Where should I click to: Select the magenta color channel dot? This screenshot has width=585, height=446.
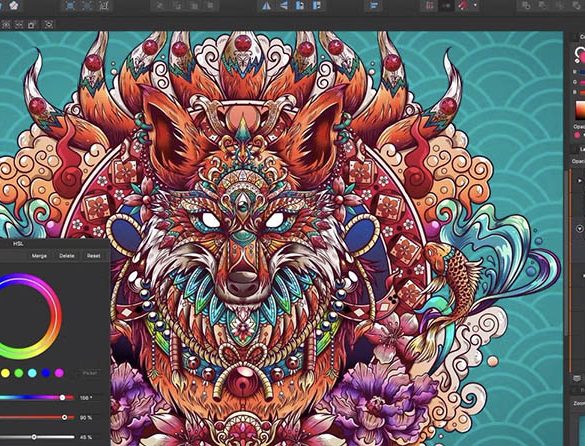pos(59,373)
